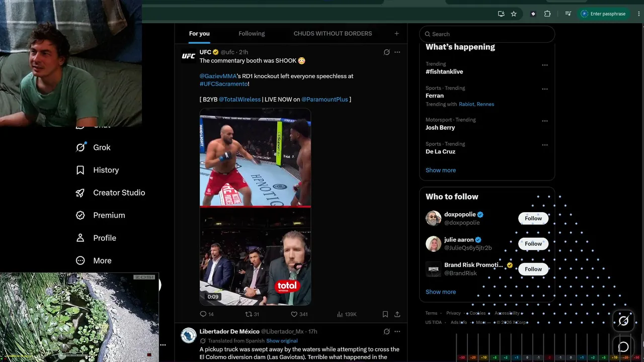The width and height of the screenshot is (644, 362).
Task: Open the julie aaron avatar
Action: (433, 244)
